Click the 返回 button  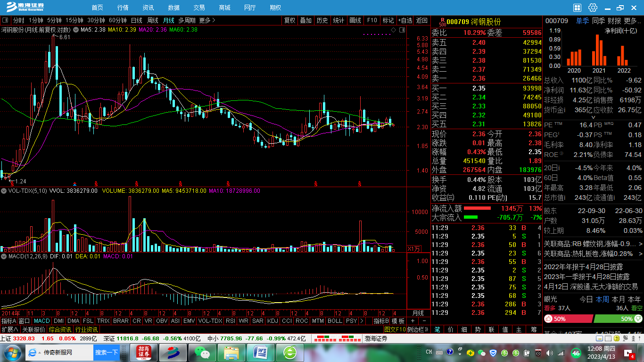point(422,20)
